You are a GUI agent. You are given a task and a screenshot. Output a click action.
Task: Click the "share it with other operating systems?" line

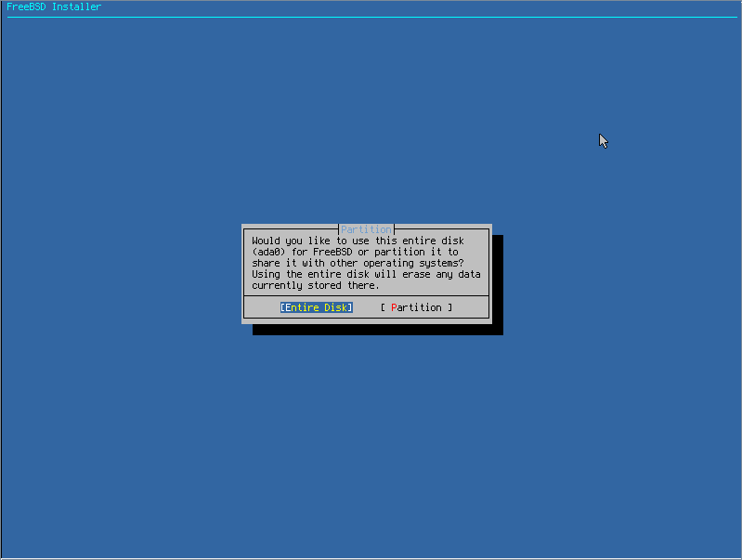pyautogui.click(x=358, y=263)
